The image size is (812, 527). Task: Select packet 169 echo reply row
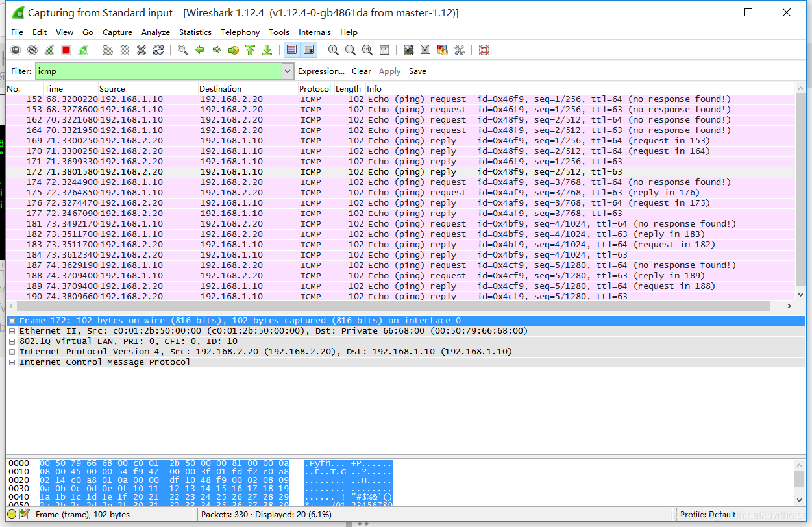400,141
